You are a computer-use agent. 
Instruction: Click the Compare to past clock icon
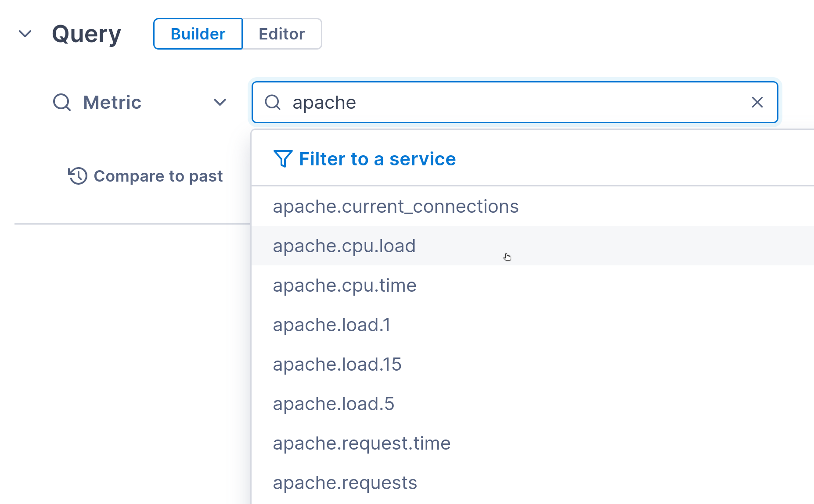[78, 176]
